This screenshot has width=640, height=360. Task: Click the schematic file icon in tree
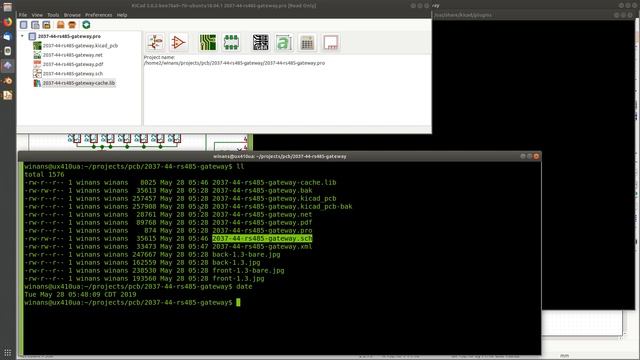37,74
